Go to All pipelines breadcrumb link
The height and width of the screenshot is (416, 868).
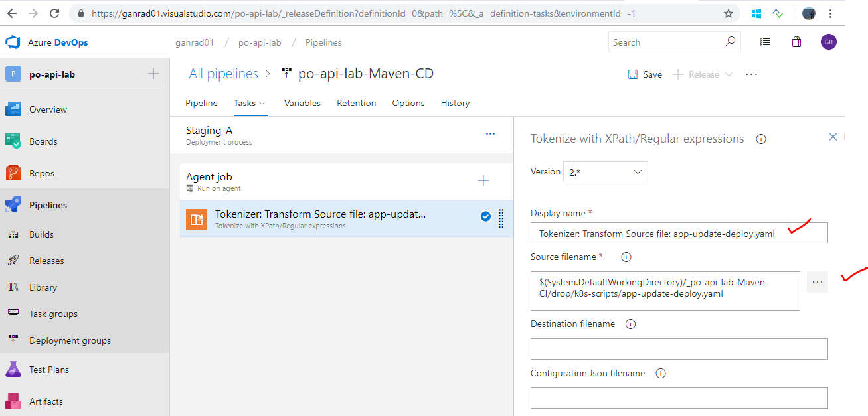coord(223,74)
